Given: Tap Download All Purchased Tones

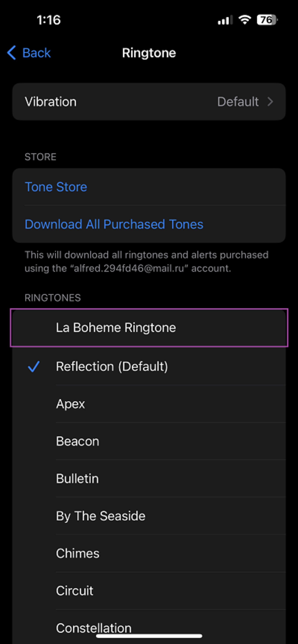Looking at the screenshot, I should [x=114, y=224].
